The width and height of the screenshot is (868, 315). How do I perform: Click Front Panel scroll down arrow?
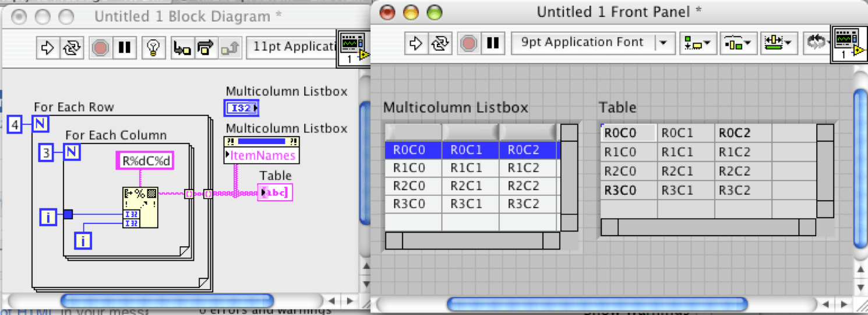[x=860, y=288]
